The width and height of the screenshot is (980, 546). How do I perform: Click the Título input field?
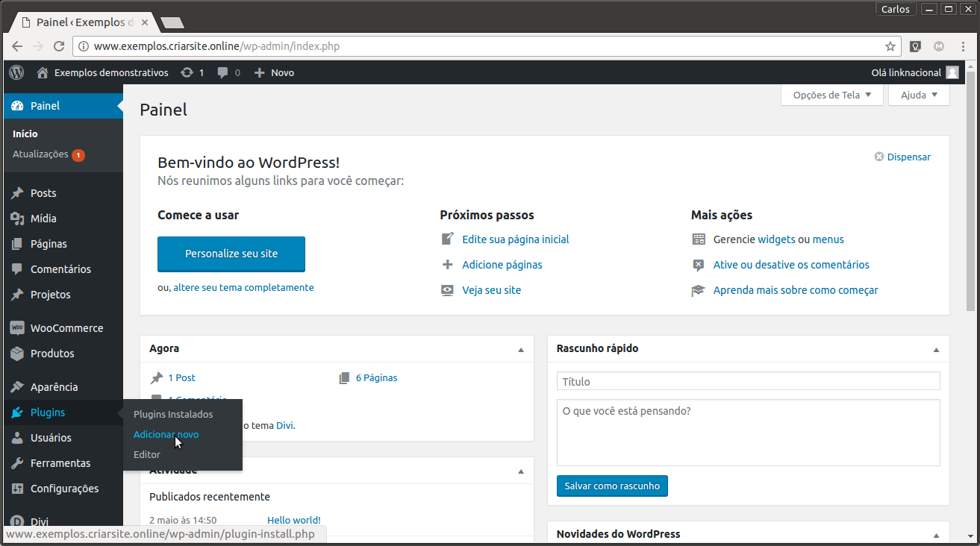748,381
